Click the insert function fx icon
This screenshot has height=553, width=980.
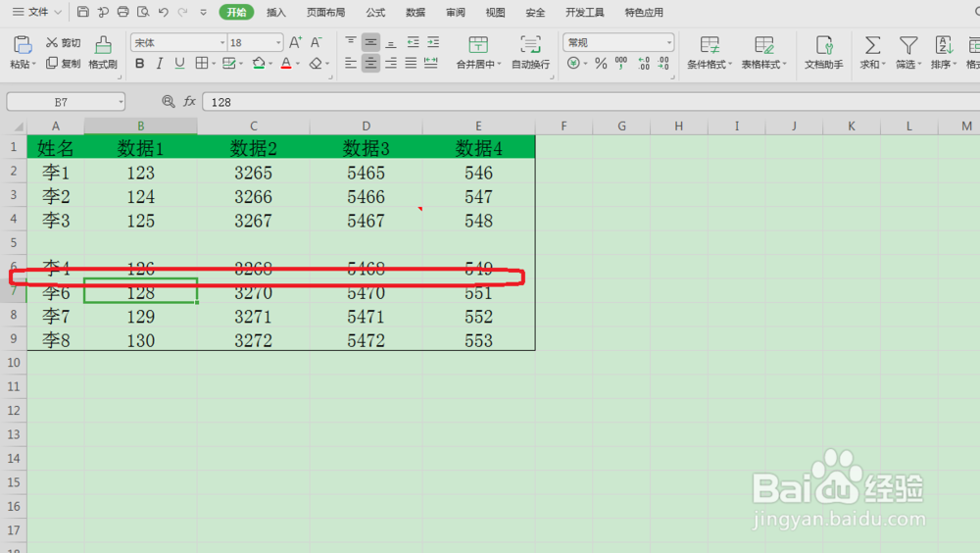(189, 101)
